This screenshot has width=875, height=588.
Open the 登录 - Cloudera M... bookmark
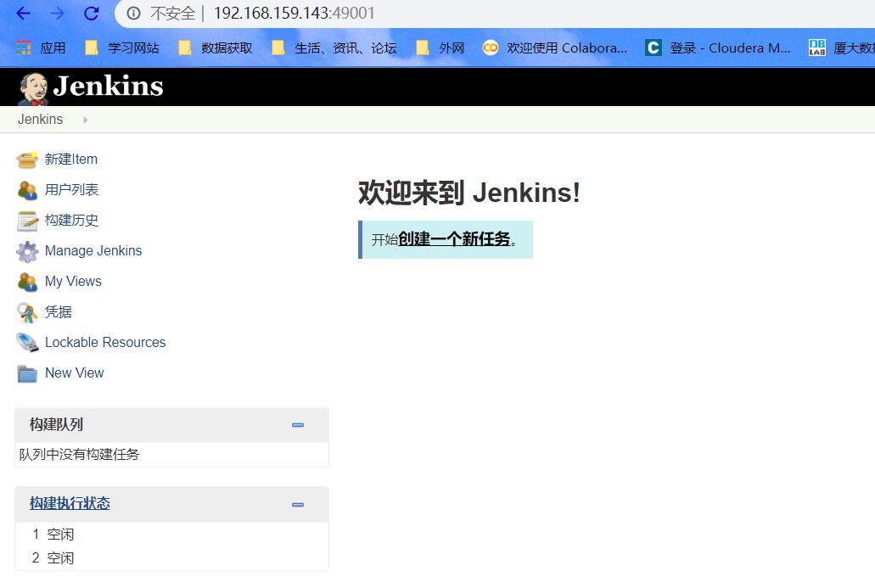718,48
